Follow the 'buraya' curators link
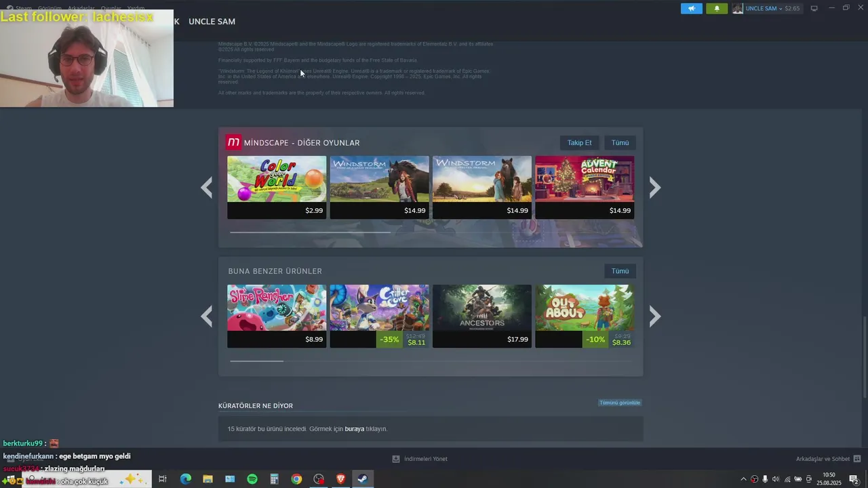Screen dimensions: 868x488 point(354,429)
